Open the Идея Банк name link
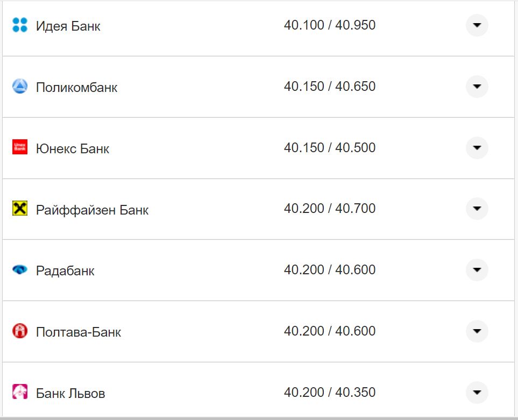518x420 pixels. coord(68,26)
